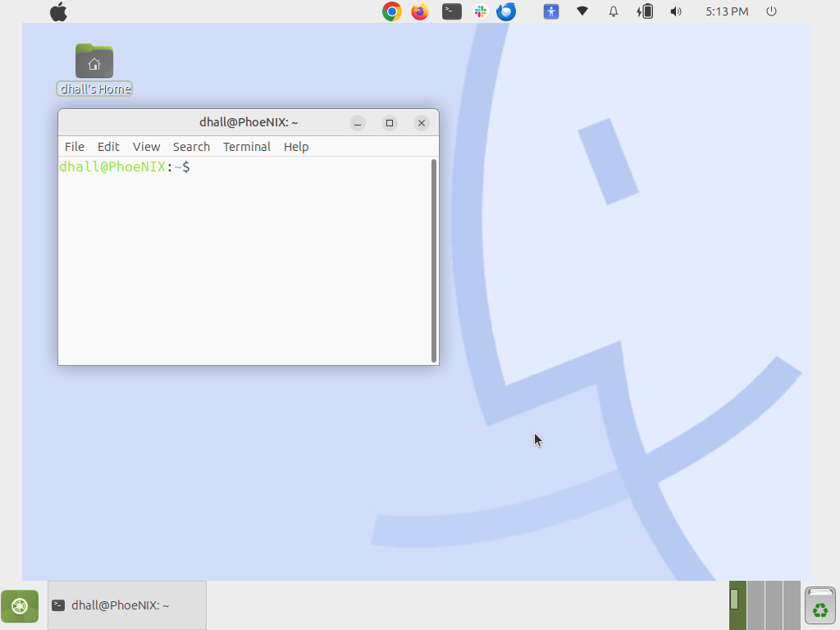
Task: Click the terminal vertical scrollbar
Action: tap(434, 261)
